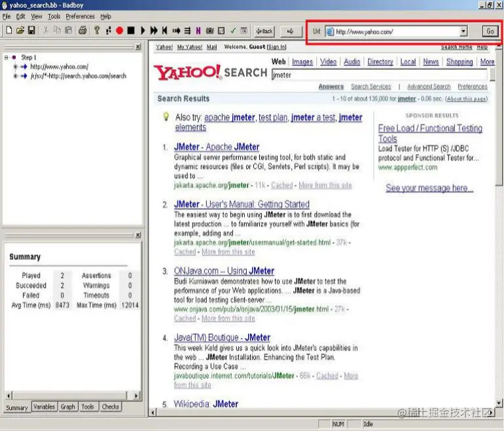The height and width of the screenshot is (431, 504).
Task: Stop playback with the black square button
Action: click(131, 31)
